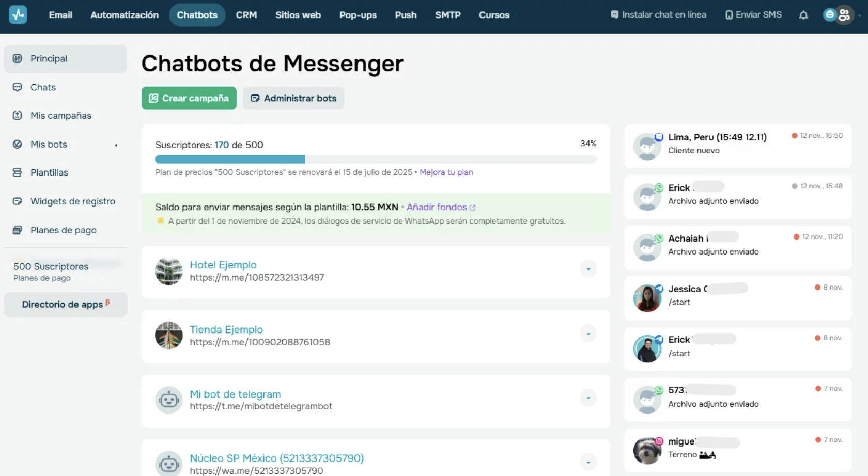Click the Mis campañas sidebar icon
868x476 pixels.
pyautogui.click(x=18, y=116)
